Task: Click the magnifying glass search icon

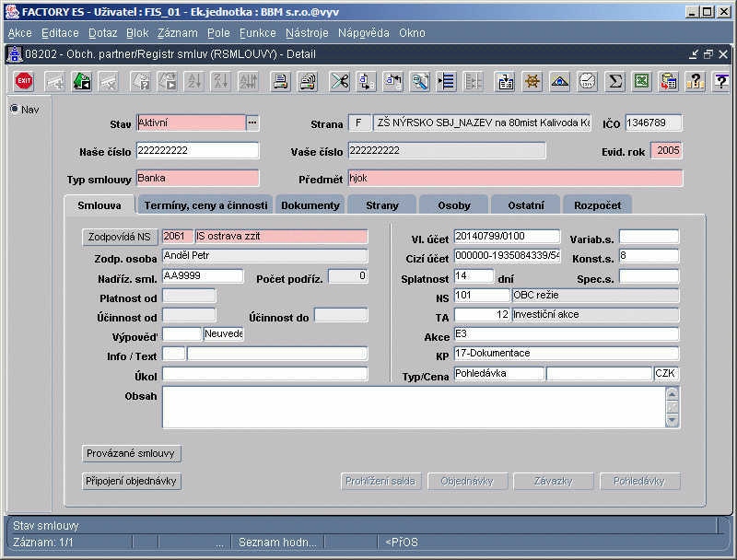Action: [x=420, y=81]
